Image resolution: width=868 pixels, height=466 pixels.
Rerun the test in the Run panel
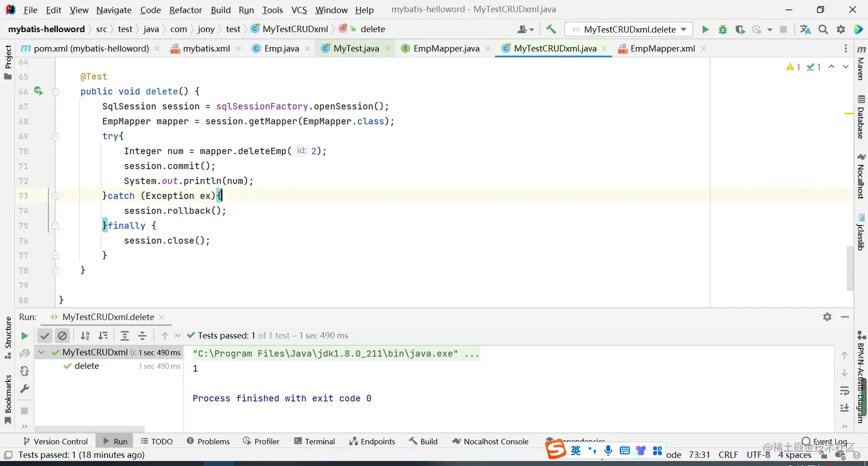pos(24,336)
